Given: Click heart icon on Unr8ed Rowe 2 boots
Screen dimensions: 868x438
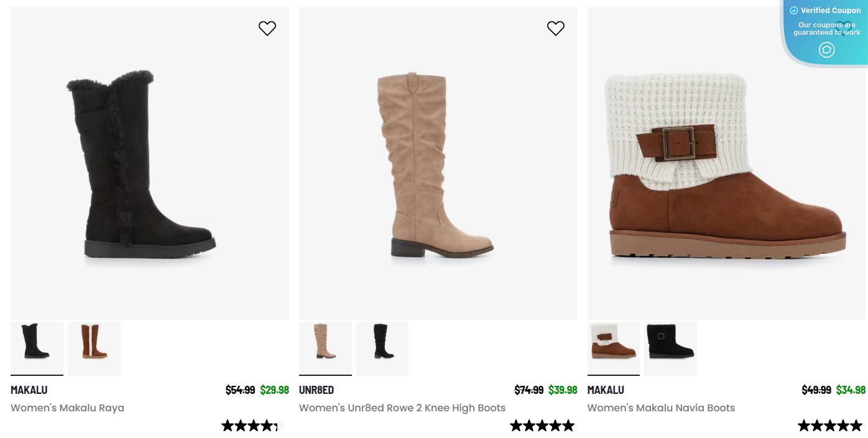Looking at the screenshot, I should [555, 29].
